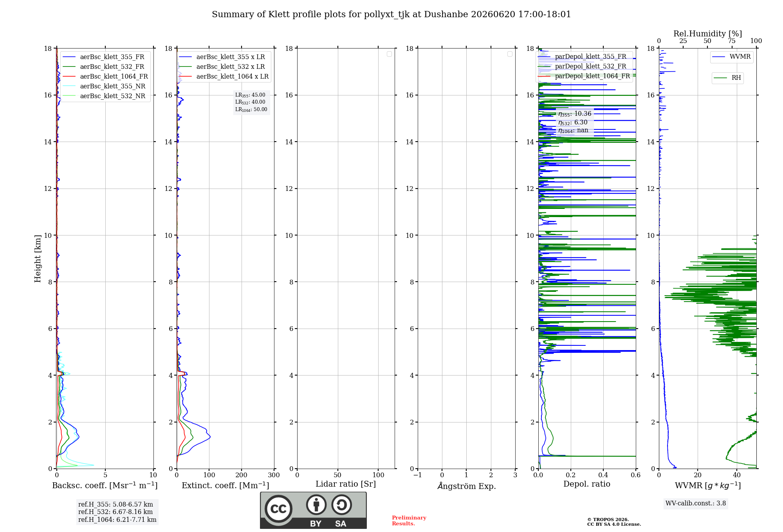Click the TROPOS 2026 license text
The height and width of the screenshot is (532, 783).
point(614,522)
